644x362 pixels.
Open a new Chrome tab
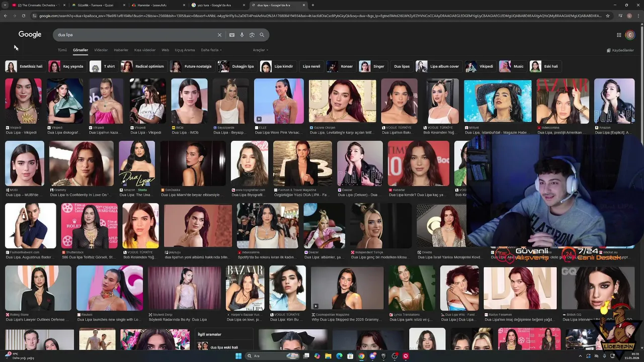[313, 5]
